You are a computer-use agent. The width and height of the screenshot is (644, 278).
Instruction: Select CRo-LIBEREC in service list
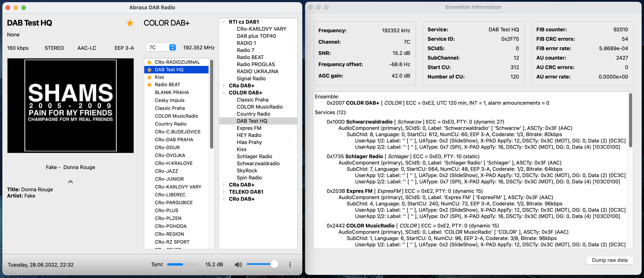(x=177, y=194)
